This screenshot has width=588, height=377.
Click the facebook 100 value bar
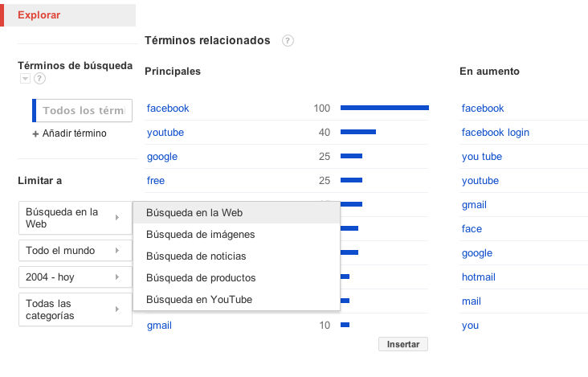point(384,108)
